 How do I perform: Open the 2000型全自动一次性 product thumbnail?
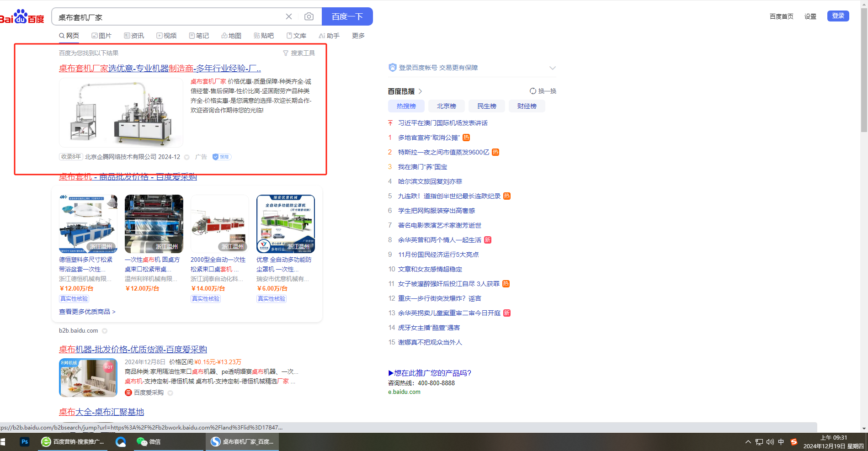(220, 224)
